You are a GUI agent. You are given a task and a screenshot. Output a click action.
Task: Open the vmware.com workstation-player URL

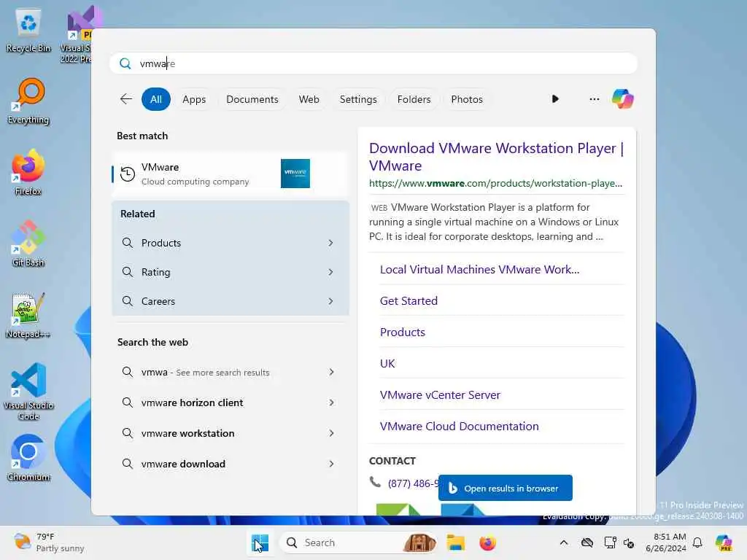pos(495,183)
